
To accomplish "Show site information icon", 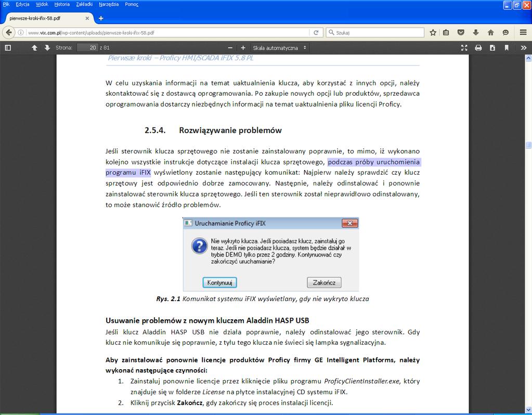I will tap(21, 33).
